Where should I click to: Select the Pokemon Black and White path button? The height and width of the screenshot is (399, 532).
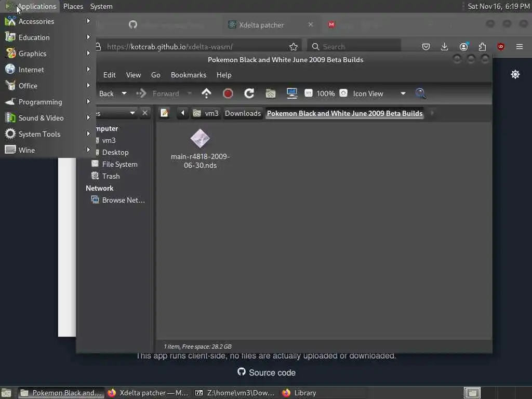pos(345,113)
